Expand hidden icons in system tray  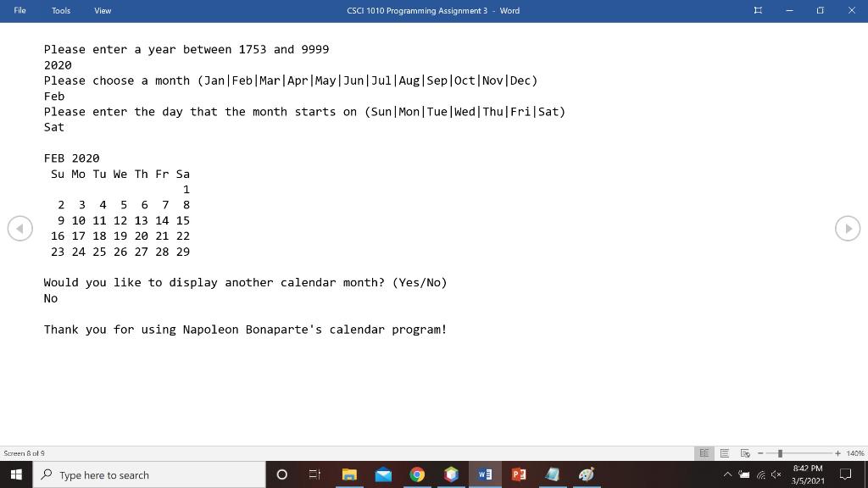727,474
